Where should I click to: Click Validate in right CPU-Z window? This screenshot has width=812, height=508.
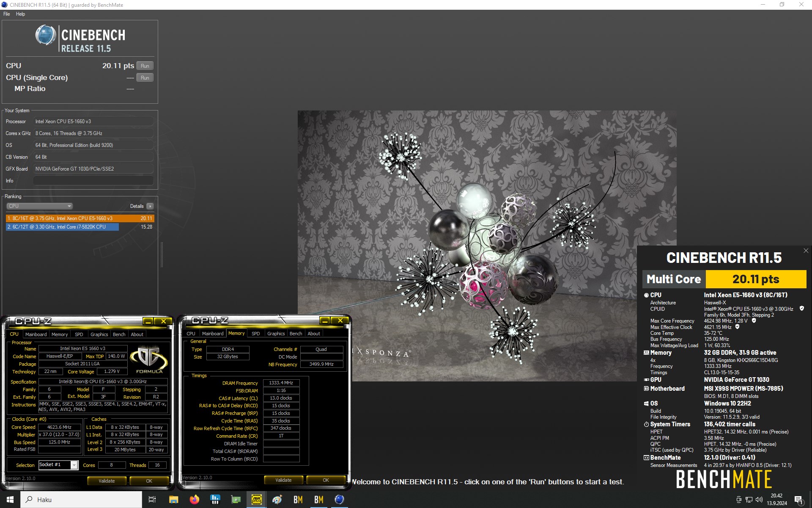pos(284,480)
